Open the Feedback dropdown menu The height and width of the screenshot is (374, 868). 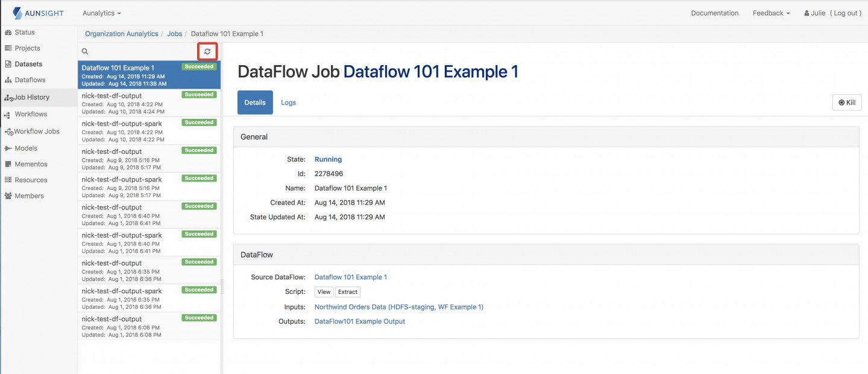(x=771, y=13)
